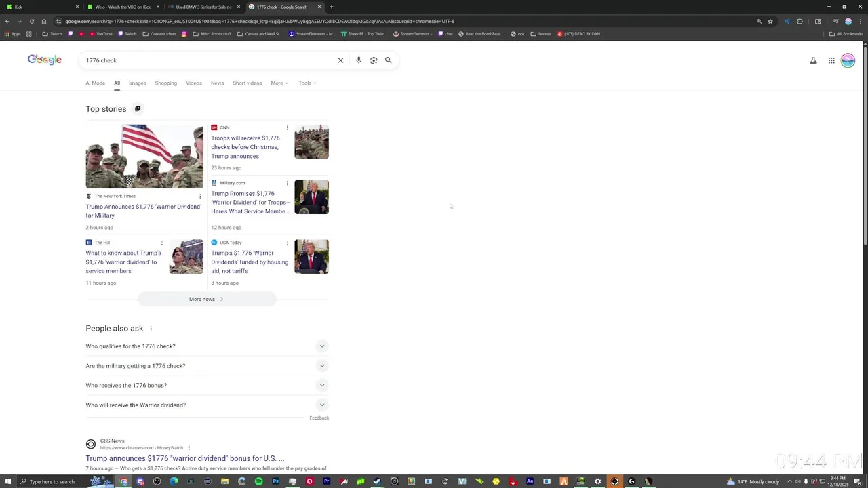
Task: Open Top stories full coverage icon
Action: pos(138,108)
